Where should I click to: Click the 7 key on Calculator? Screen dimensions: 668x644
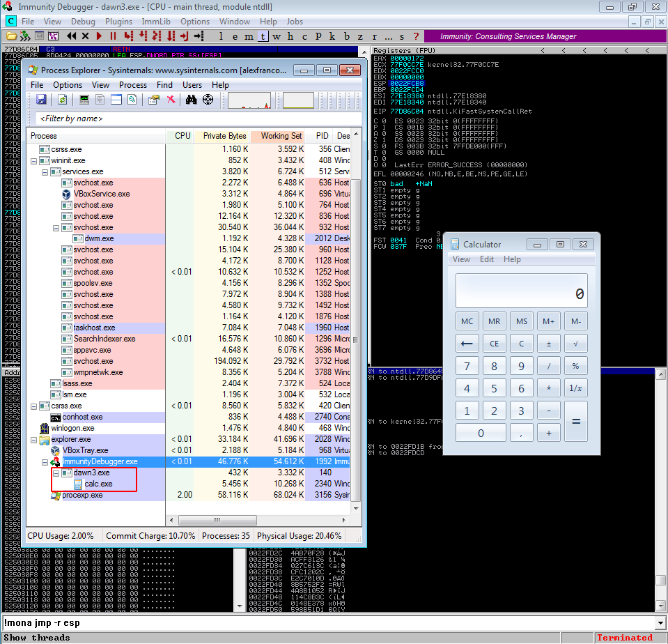click(x=467, y=366)
